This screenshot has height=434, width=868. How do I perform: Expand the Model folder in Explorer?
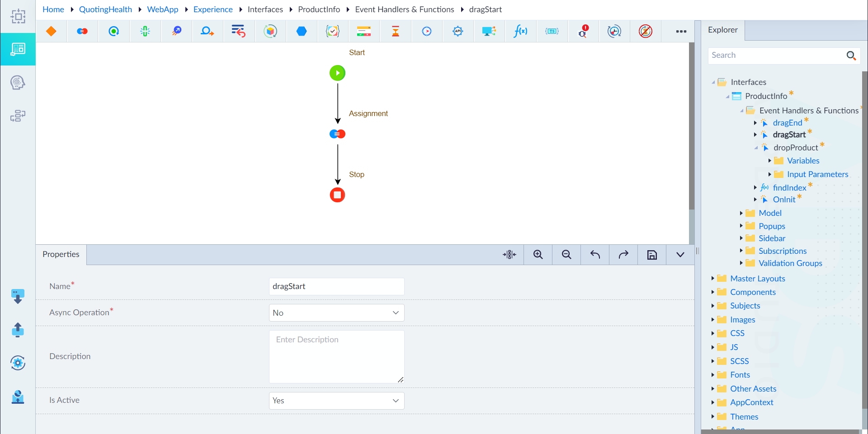[741, 213]
